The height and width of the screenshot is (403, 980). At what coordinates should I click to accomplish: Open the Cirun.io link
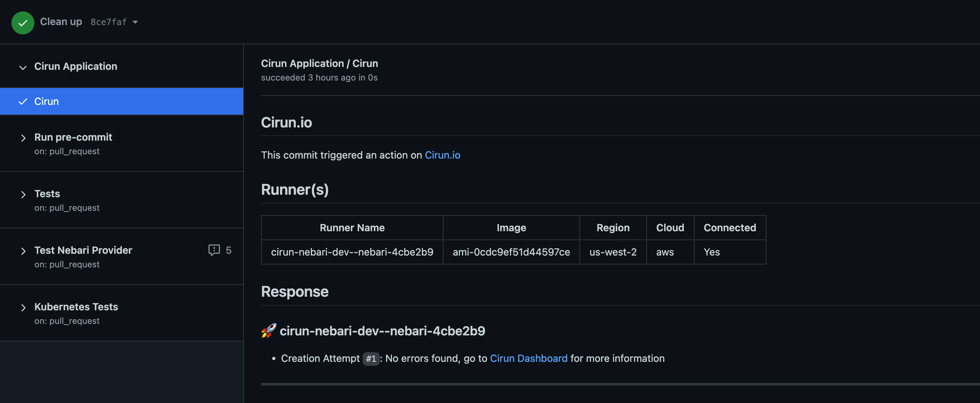tap(442, 155)
